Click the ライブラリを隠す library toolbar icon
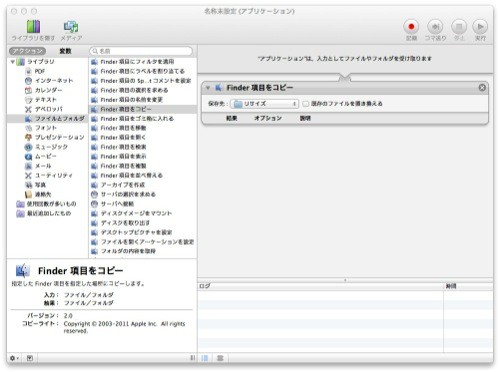The width and height of the screenshot is (500, 372). [x=33, y=27]
